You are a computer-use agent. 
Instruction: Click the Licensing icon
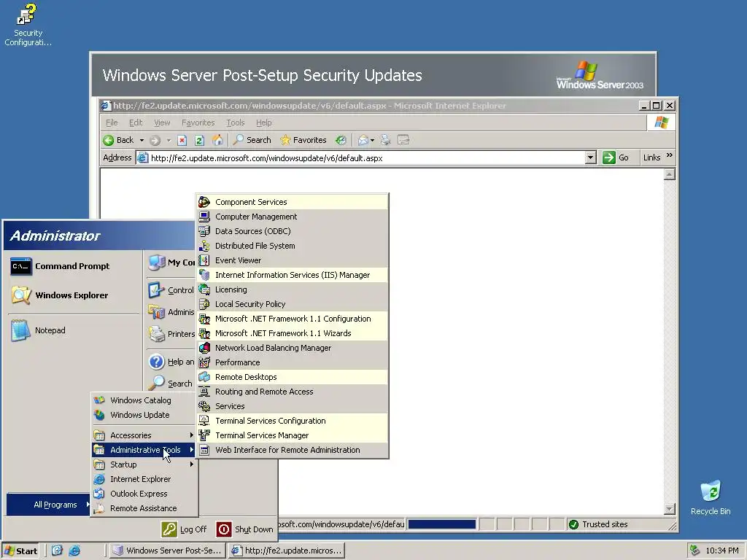[204, 289]
